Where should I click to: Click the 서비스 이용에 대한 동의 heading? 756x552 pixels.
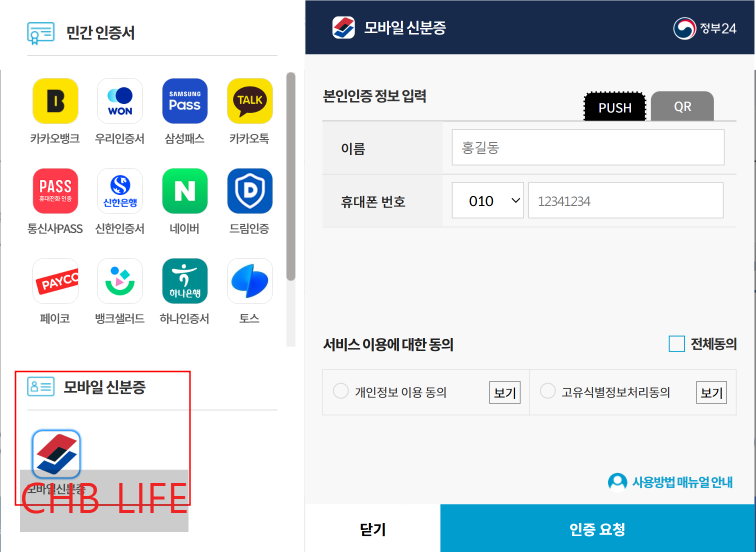coord(388,344)
